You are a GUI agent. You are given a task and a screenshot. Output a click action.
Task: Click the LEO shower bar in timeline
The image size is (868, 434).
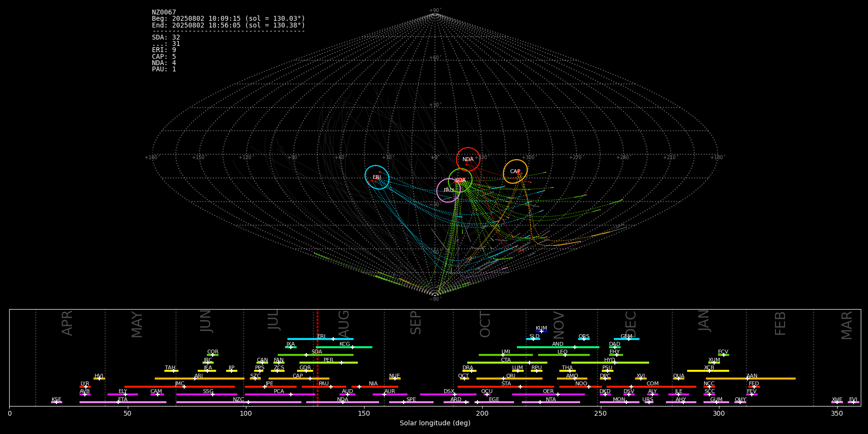(x=564, y=355)
